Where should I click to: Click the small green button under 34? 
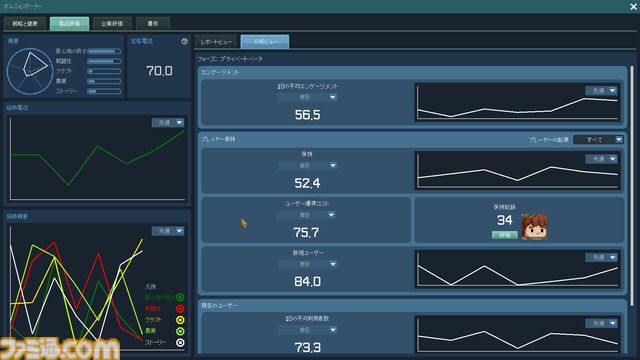[504, 235]
